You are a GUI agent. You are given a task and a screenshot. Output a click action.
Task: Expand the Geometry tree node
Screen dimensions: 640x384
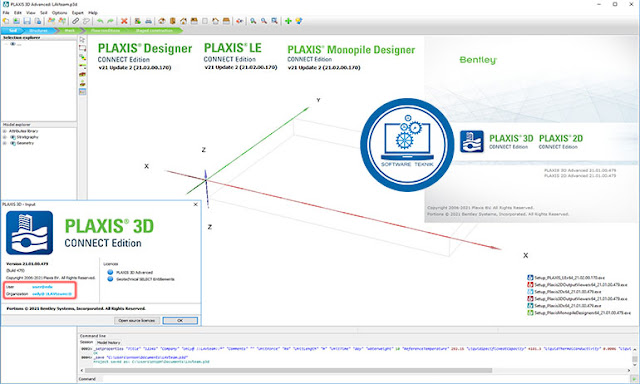coord(4,143)
